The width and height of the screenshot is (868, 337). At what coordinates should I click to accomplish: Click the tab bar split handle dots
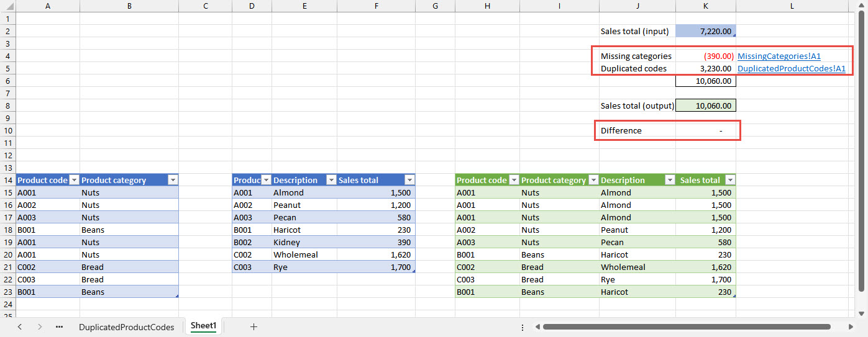(523, 326)
